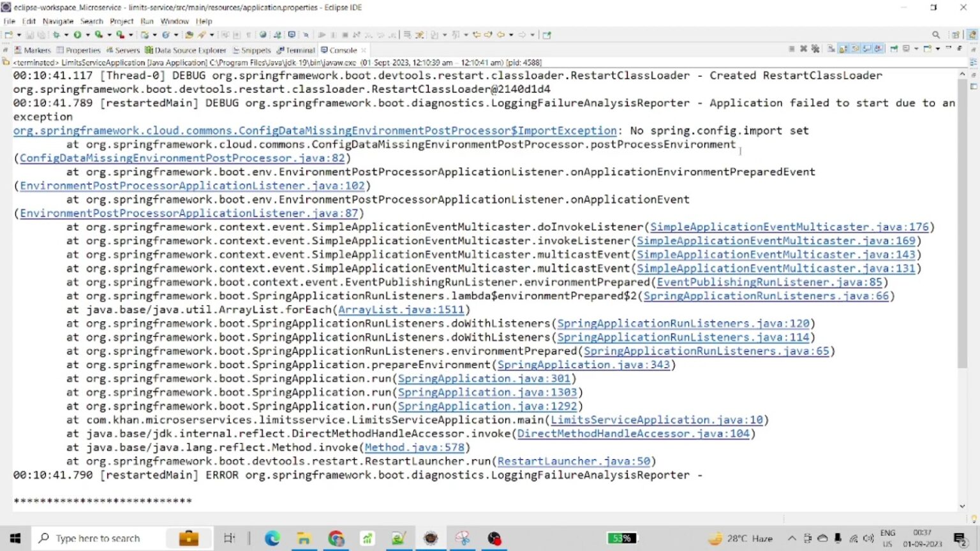The image size is (980, 551).
Task: Expand Display Selected Console dropdown arrow
Action: pyautogui.click(x=916, y=49)
